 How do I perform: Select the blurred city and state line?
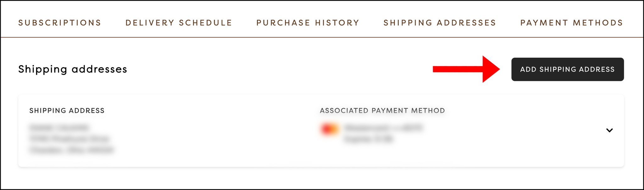click(x=72, y=150)
